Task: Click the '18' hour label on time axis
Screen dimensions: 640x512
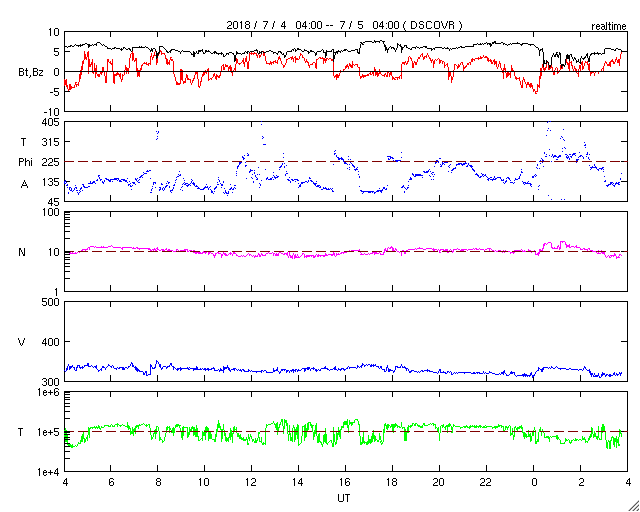Action: point(392,483)
